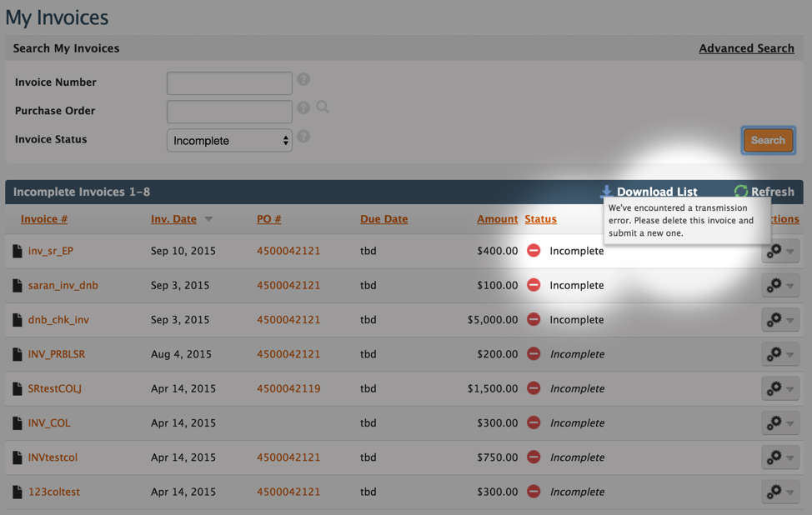The width and height of the screenshot is (812, 515).
Task: Toggle the Inv. Date sort arrow
Action: tap(208, 219)
